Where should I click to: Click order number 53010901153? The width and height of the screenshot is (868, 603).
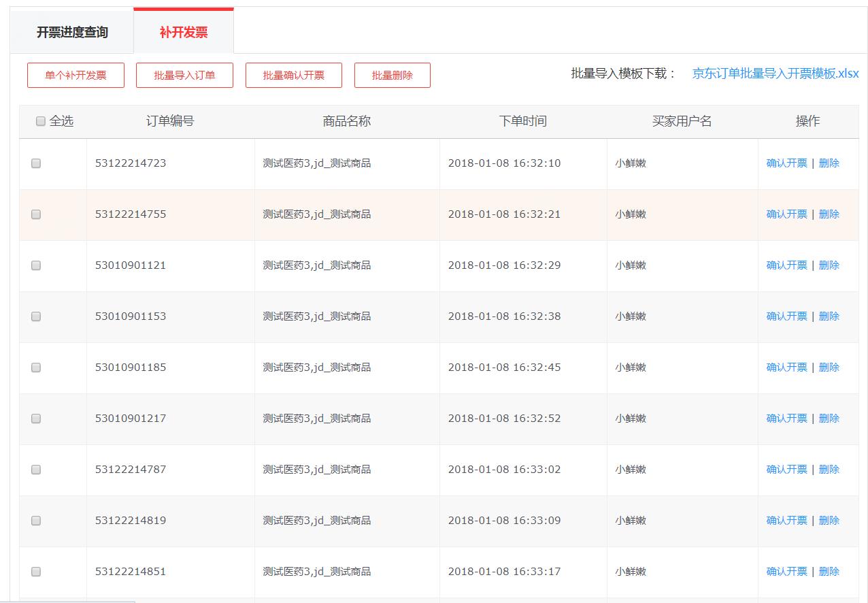[x=131, y=316]
